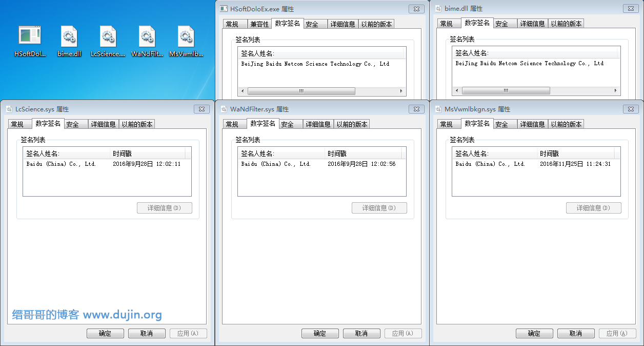The width and height of the screenshot is (644, 346).
Task: Click title bar icon of LcScience.sys properties window
Action: [9, 109]
